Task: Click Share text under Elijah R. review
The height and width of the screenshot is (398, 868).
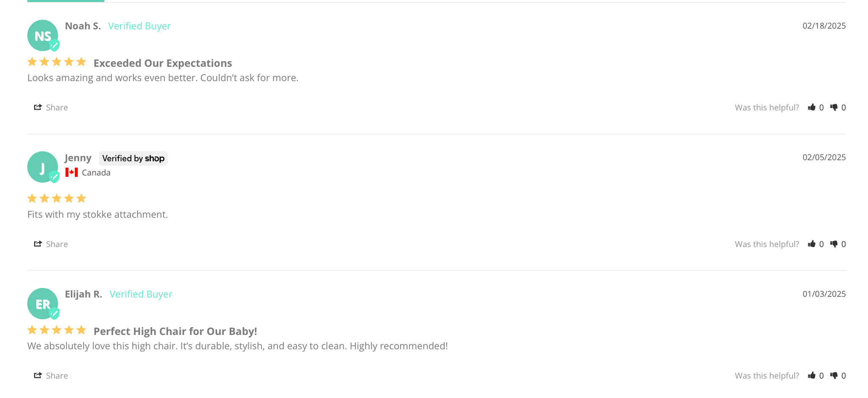Action: click(57, 376)
